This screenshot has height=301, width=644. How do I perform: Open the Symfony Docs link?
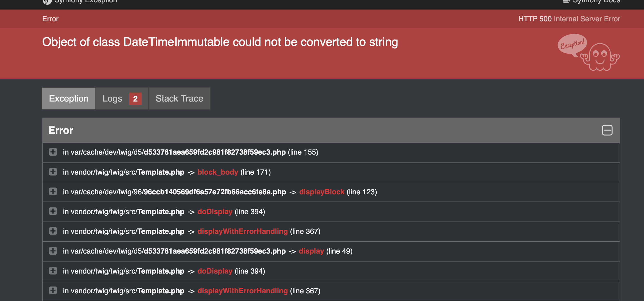[x=596, y=2]
